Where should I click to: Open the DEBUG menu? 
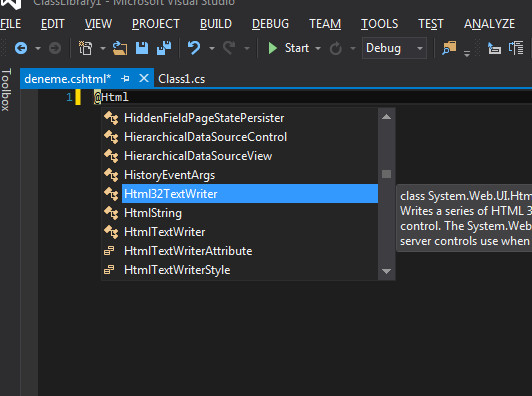(270, 24)
